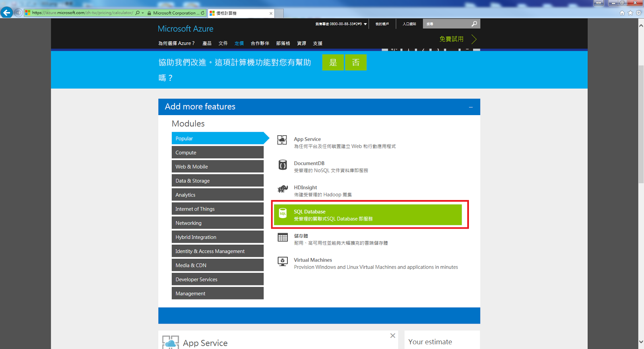Viewport: 644px width, 349px height.
Task: Open the address bar search dropdown arrow
Action: pos(142,13)
